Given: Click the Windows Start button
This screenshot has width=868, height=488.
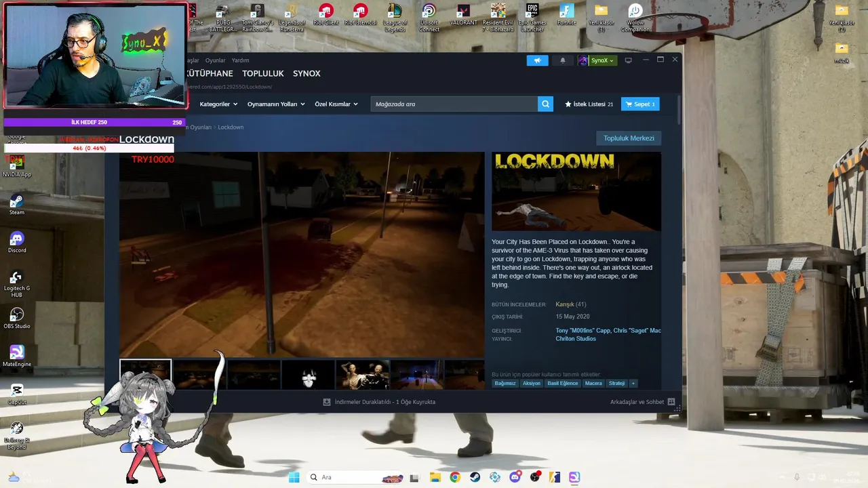Looking at the screenshot, I should pos(294,477).
